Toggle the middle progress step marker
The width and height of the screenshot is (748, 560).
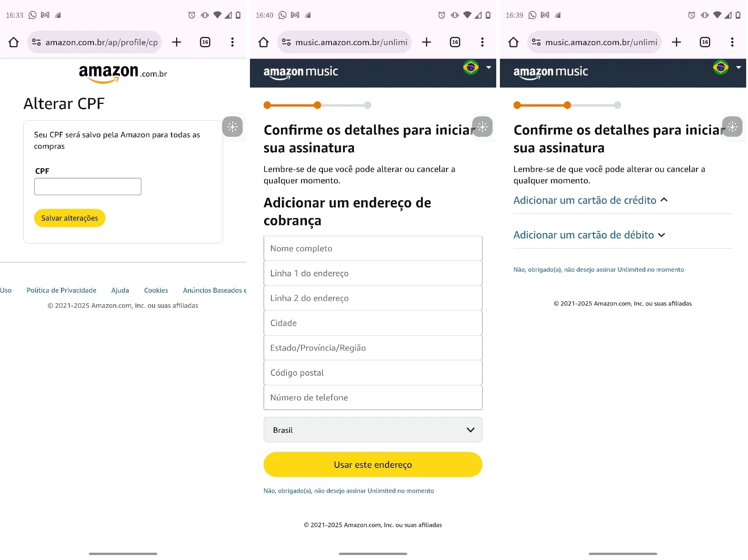[317, 105]
